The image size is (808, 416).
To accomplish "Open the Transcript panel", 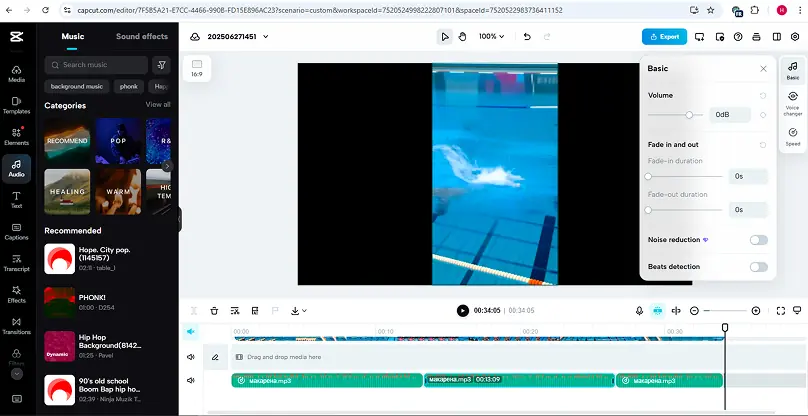I will (16, 263).
